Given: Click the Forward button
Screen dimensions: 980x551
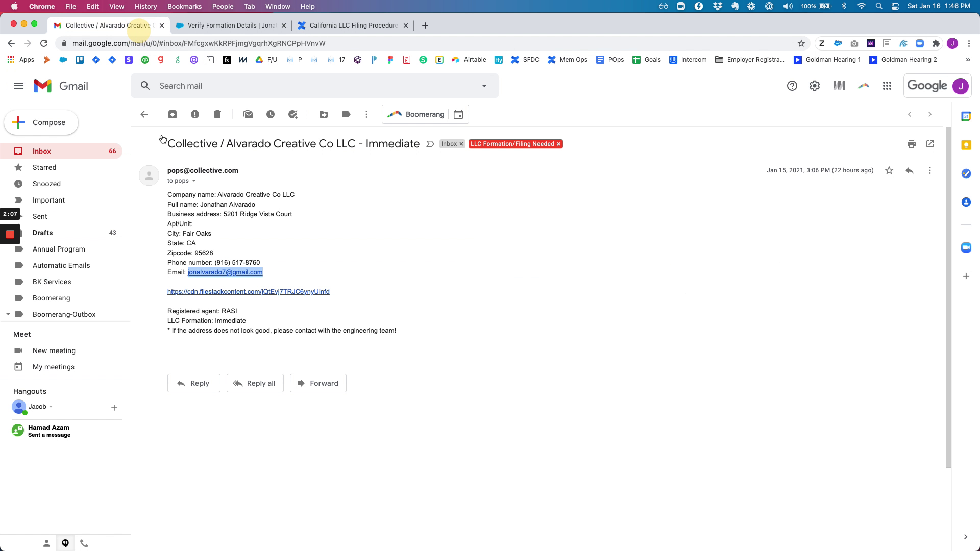Looking at the screenshot, I should tap(318, 383).
